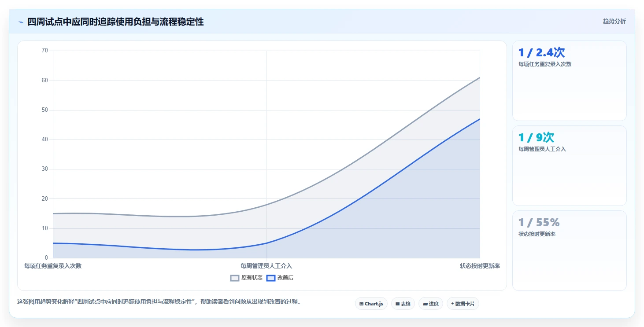Click the y-axis value 20
644x327 pixels.
(44, 198)
